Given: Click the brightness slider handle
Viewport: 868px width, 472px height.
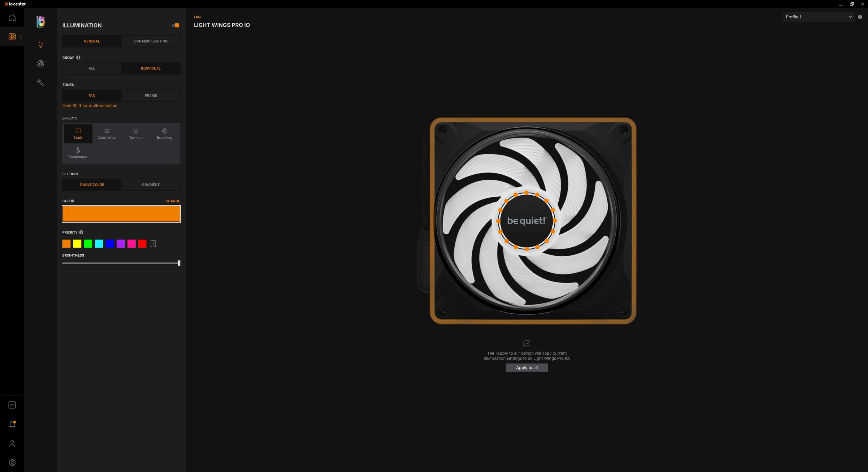Looking at the screenshot, I should coord(179,263).
